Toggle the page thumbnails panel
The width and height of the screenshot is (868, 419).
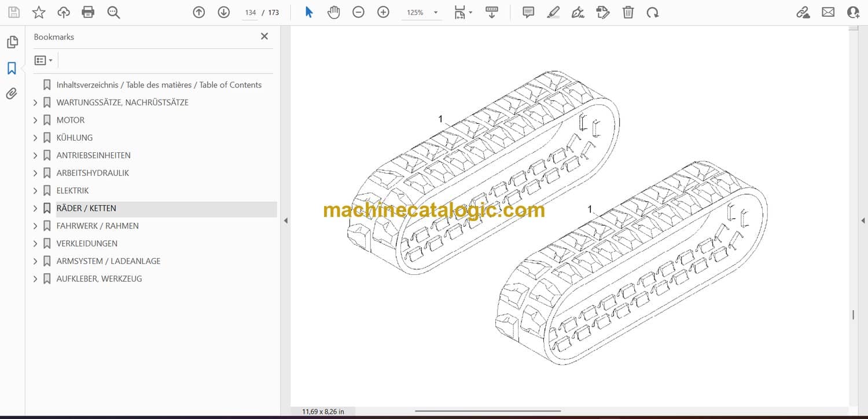coord(12,42)
